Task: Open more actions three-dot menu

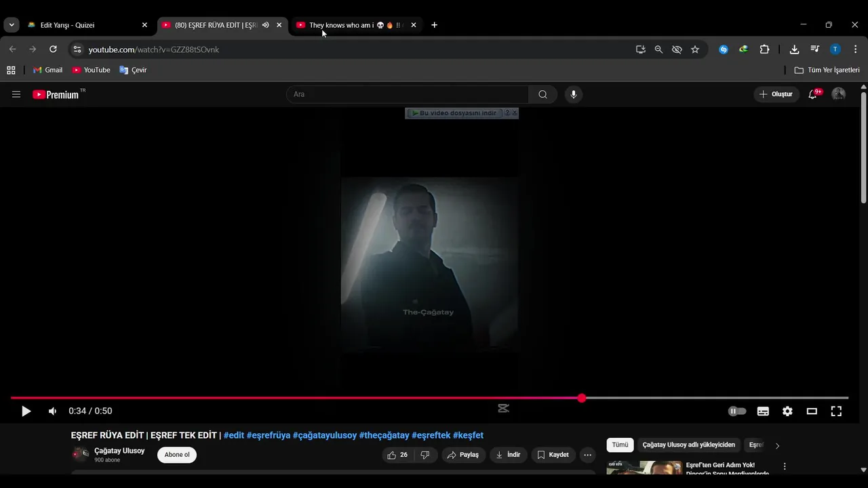Action: [x=587, y=455]
